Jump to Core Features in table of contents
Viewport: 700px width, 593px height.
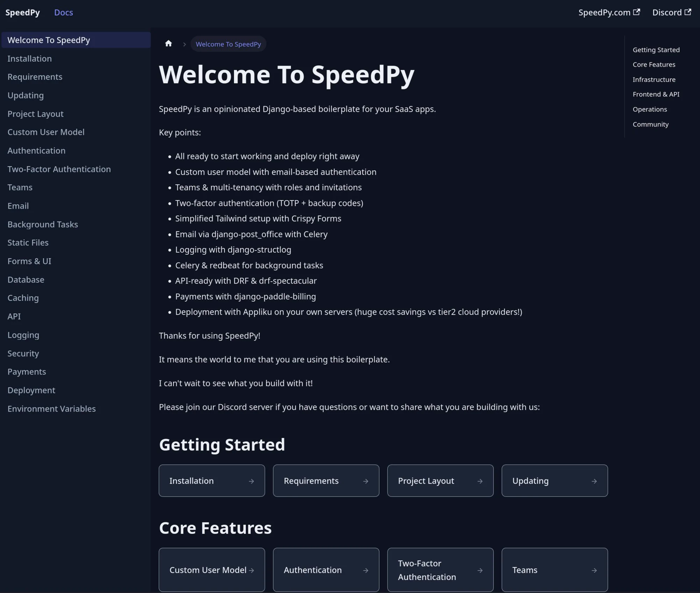[x=654, y=64]
